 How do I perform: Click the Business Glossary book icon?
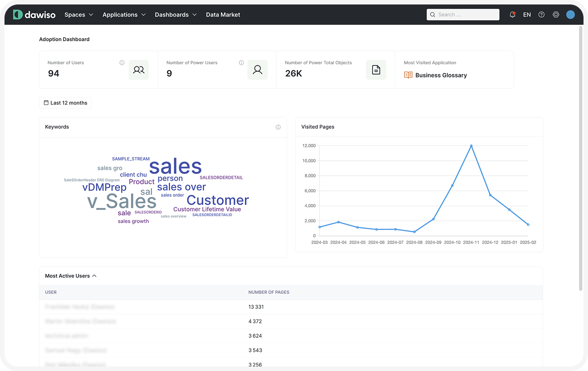(408, 75)
